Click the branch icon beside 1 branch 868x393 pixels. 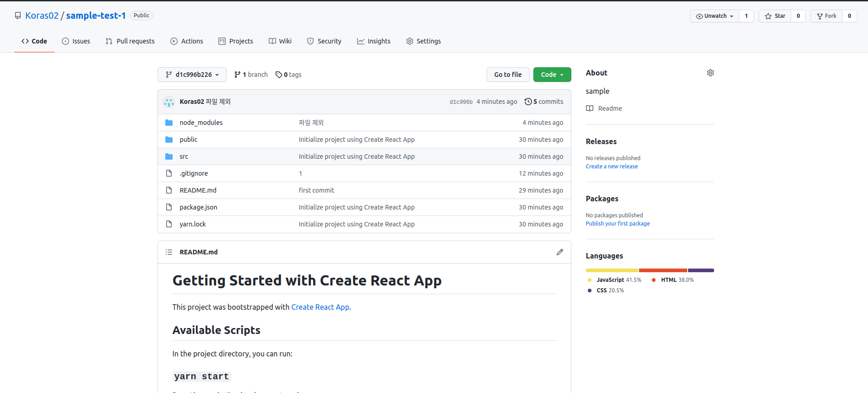coord(237,75)
